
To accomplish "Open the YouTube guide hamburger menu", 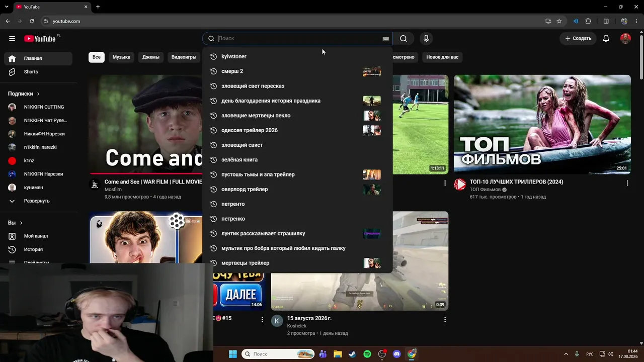I will click(x=12, y=39).
